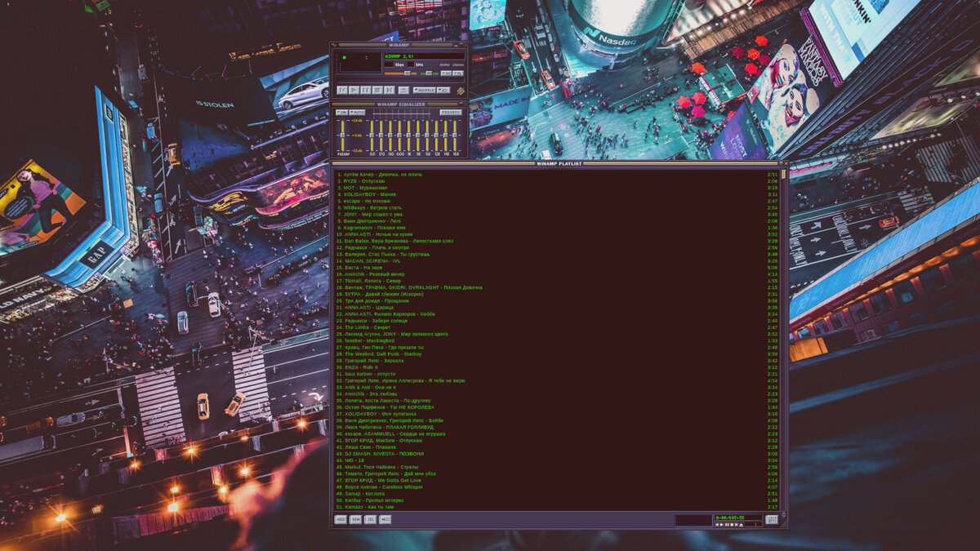Open playlist LIST options button

point(772,519)
